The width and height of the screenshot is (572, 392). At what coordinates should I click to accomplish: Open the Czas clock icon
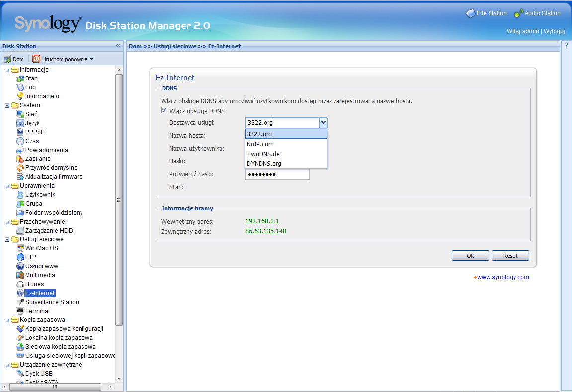coord(20,141)
